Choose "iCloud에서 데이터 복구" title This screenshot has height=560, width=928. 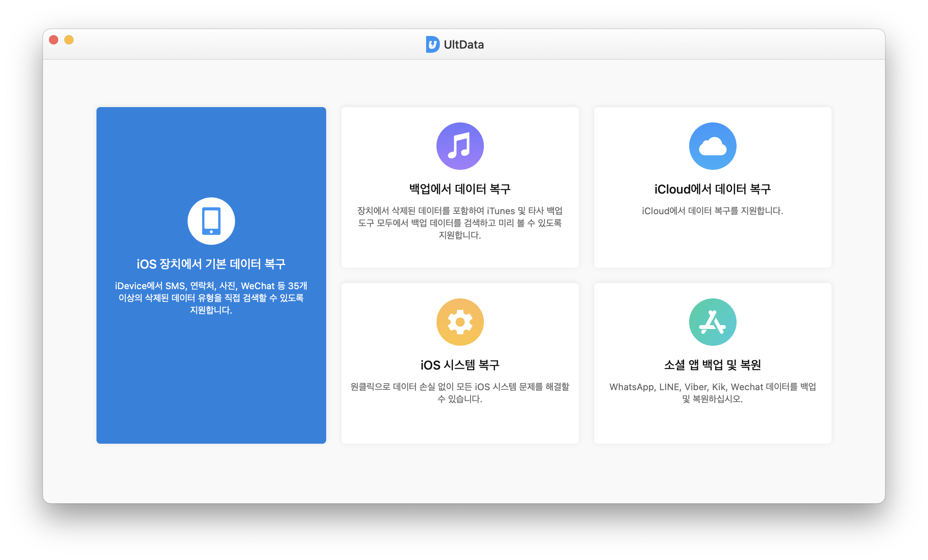click(712, 189)
